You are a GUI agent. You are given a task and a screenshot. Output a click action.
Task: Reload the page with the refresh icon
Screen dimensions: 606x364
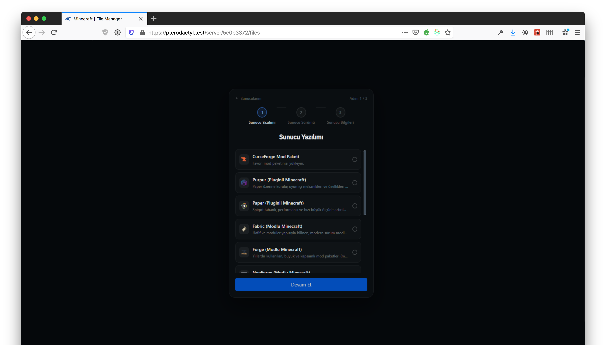(x=54, y=32)
